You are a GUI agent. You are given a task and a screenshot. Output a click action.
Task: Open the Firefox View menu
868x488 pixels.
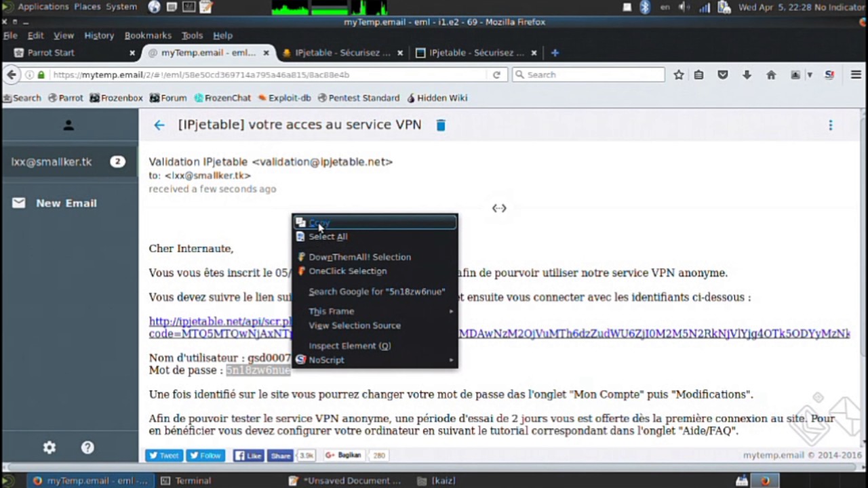click(64, 35)
